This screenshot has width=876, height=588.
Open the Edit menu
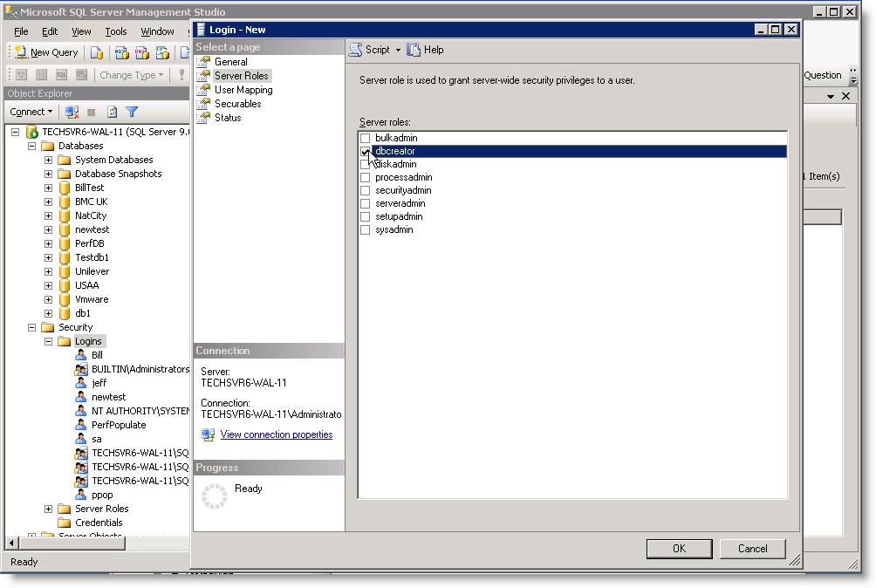[50, 31]
